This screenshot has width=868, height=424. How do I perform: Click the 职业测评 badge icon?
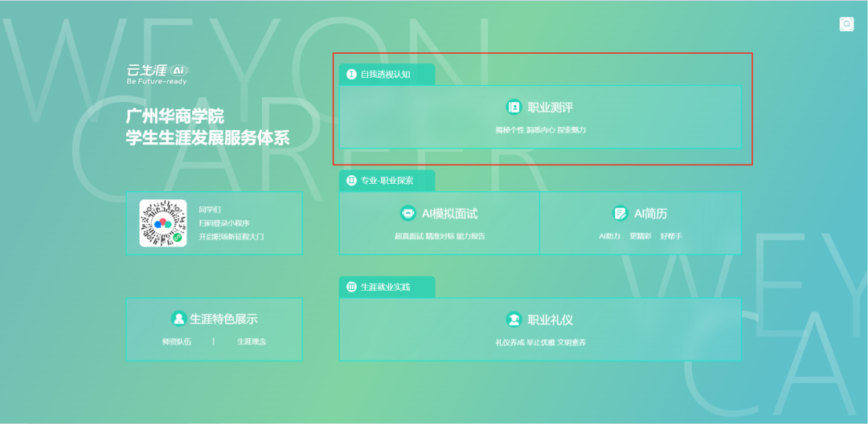tap(514, 108)
